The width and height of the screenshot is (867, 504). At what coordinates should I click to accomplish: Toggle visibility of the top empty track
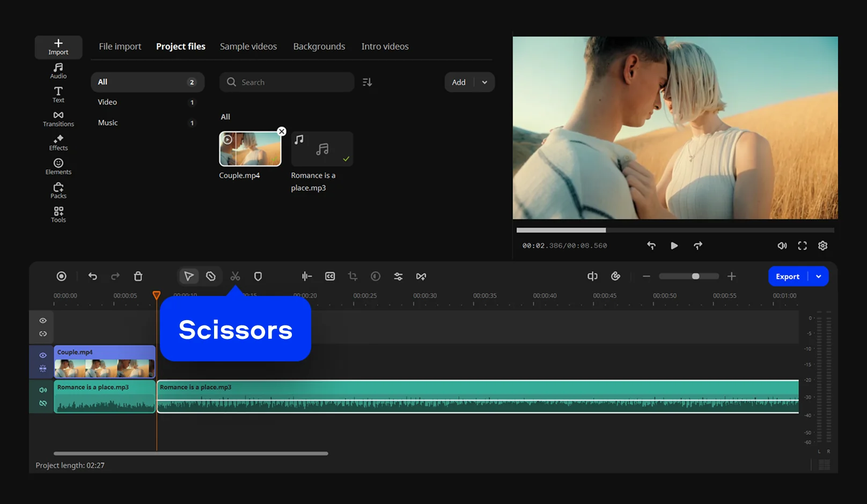click(x=43, y=321)
